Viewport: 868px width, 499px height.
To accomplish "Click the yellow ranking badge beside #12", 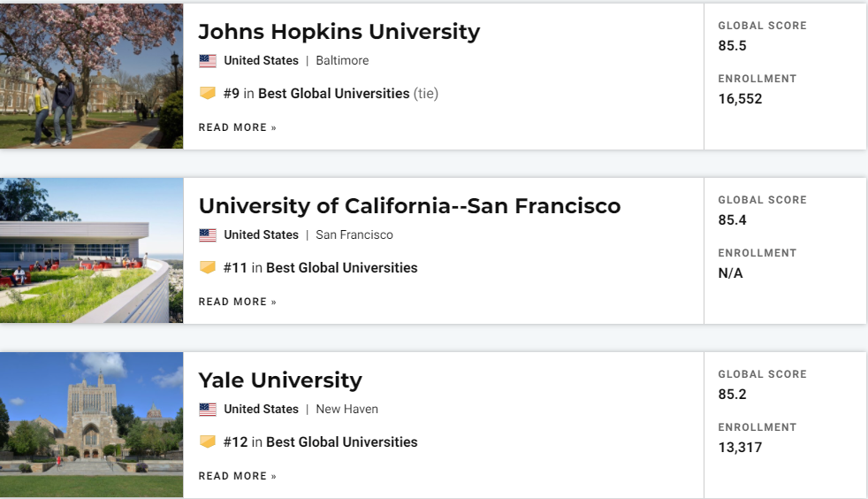I will click(x=208, y=441).
